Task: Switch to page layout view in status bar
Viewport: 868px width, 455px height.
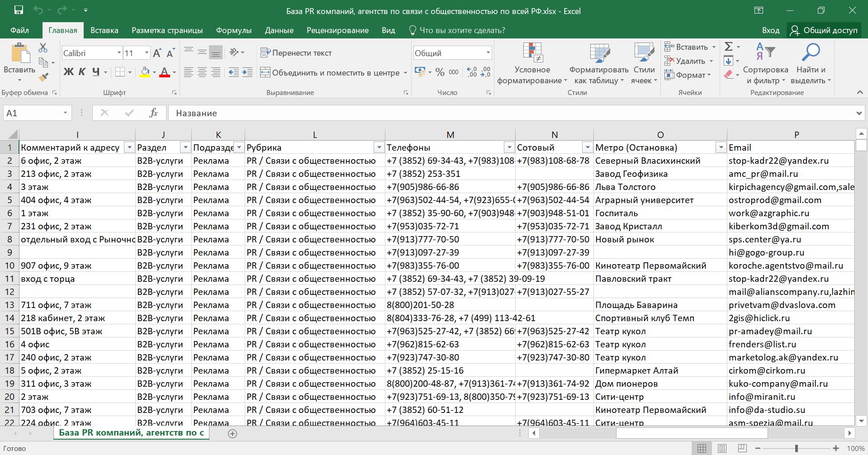Action: coord(722,448)
